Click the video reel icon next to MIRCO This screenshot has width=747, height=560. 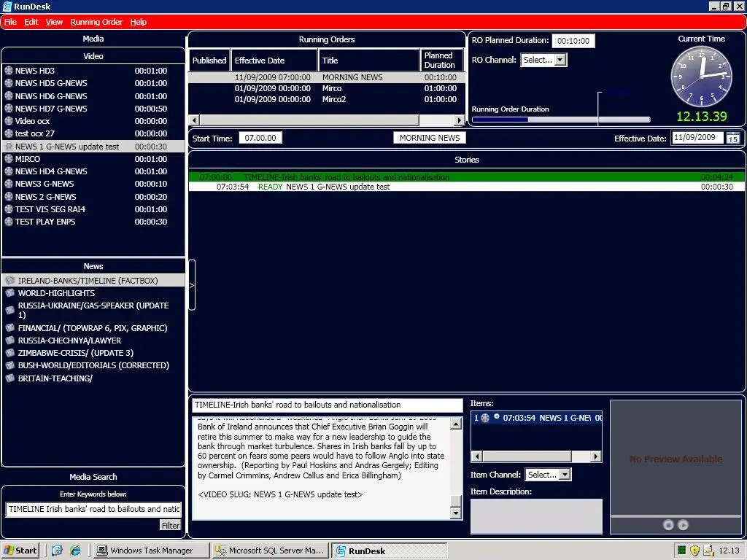point(9,159)
